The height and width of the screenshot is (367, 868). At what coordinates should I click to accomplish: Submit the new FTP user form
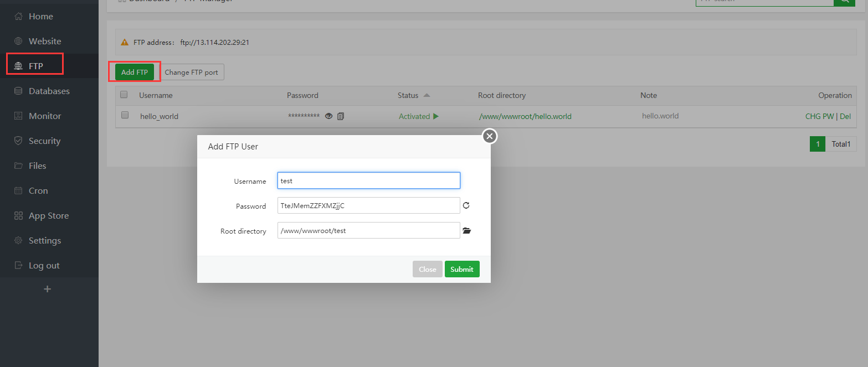(x=461, y=269)
